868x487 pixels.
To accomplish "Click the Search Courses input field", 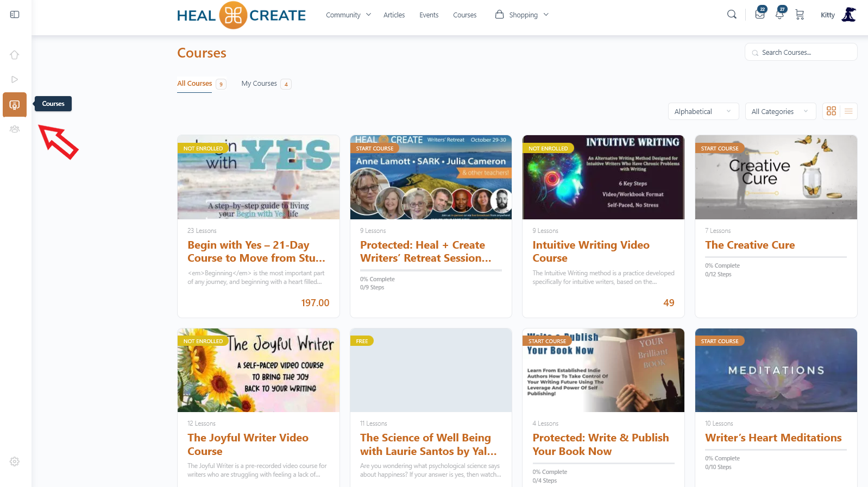I will (801, 52).
